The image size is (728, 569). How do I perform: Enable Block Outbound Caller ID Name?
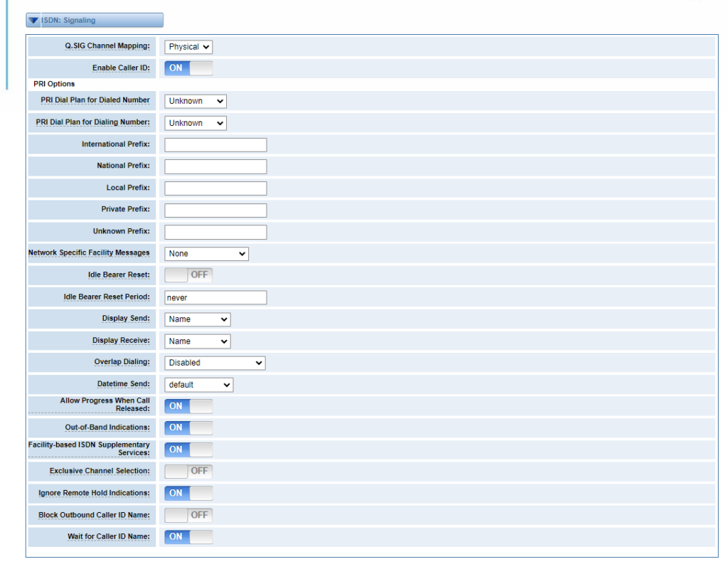tap(188, 514)
